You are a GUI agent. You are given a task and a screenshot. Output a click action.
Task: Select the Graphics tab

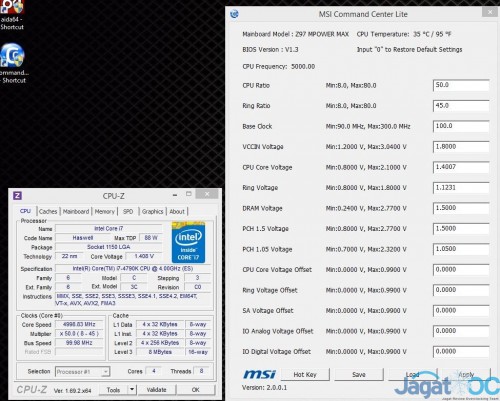152,211
